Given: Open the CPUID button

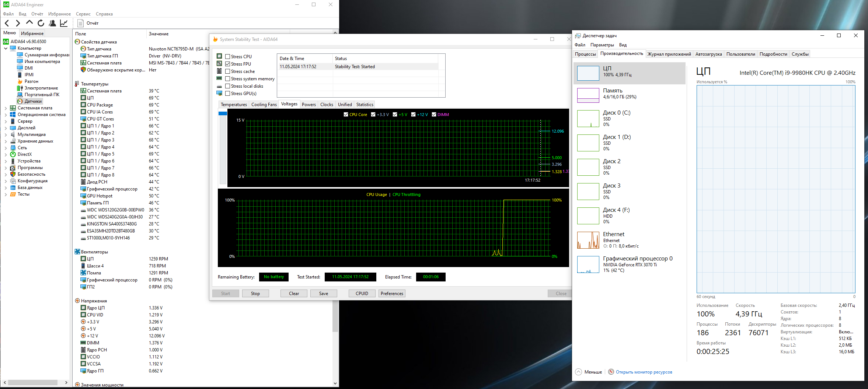Looking at the screenshot, I should (x=362, y=294).
